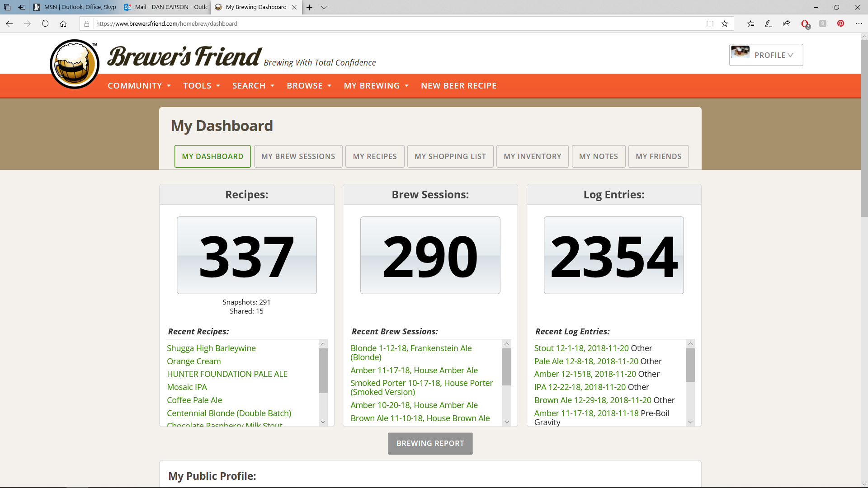
Task: Open the MY INVENTORY tab
Action: 532,156
